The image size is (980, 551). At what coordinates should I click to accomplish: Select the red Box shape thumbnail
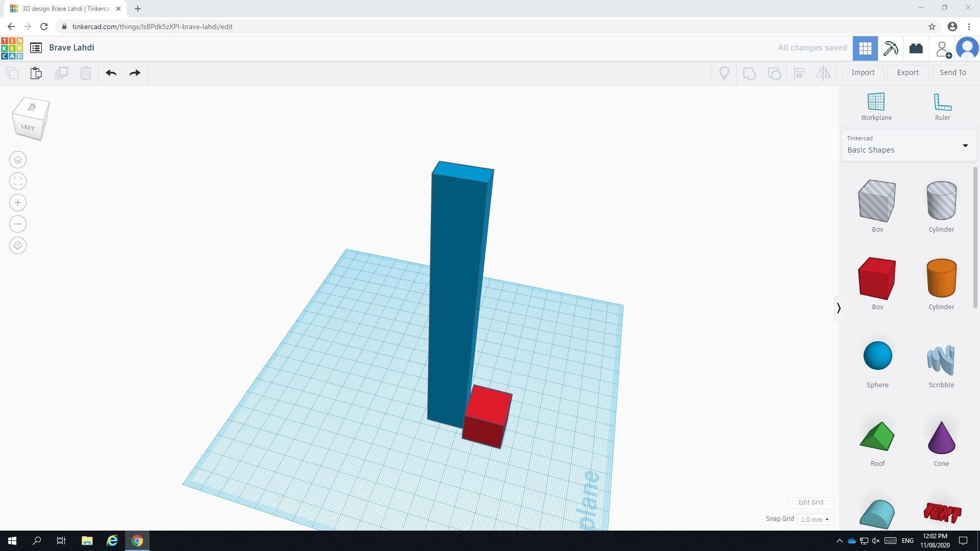tap(877, 279)
